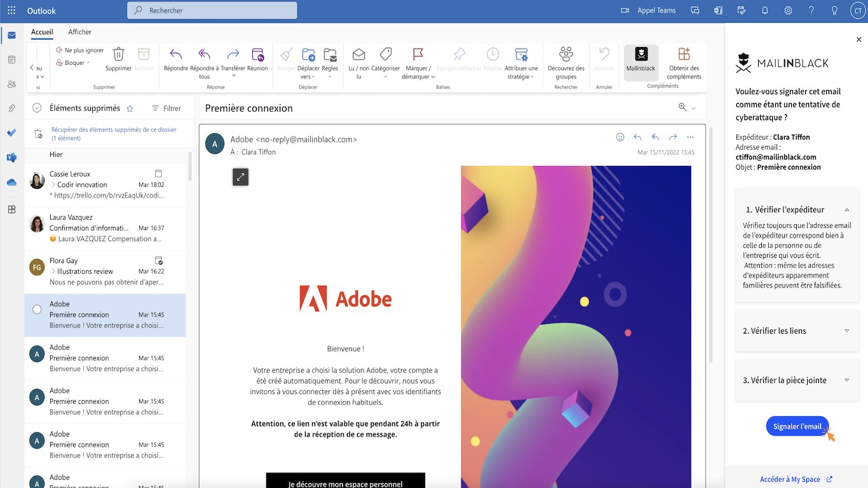Viewport: 868px width, 488px height.
Task: Open notifications bell icon
Action: [765, 10]
